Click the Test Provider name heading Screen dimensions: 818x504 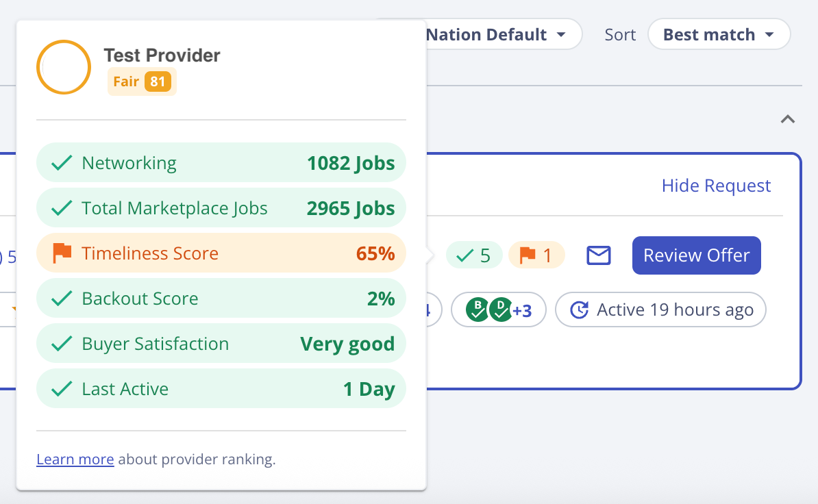click(x=162, y=55)
